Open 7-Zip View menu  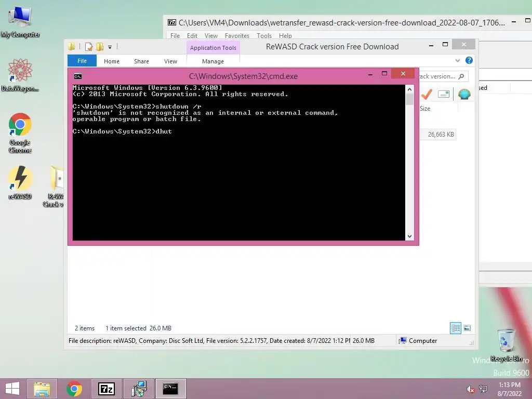pos(211,36)
